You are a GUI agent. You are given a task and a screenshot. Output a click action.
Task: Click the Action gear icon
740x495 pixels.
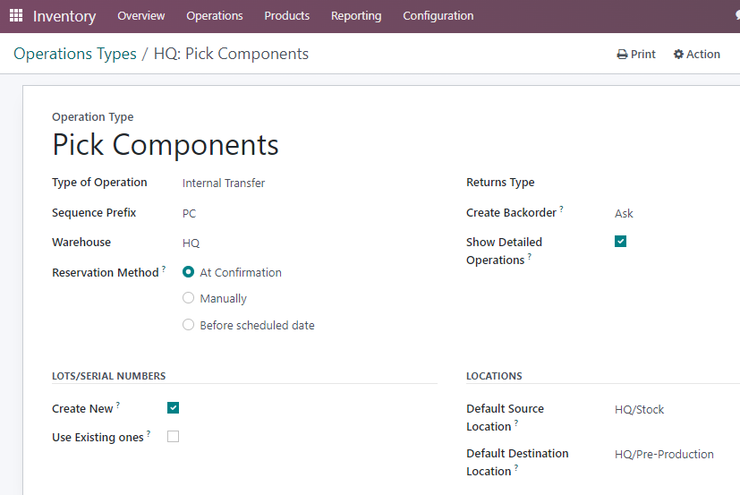point(678,54)
